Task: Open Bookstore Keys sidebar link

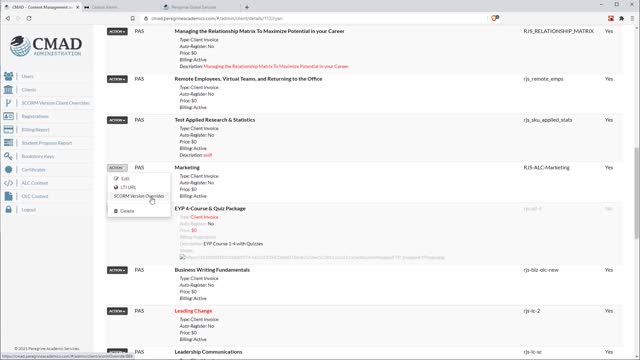Action: pos(38,156)
